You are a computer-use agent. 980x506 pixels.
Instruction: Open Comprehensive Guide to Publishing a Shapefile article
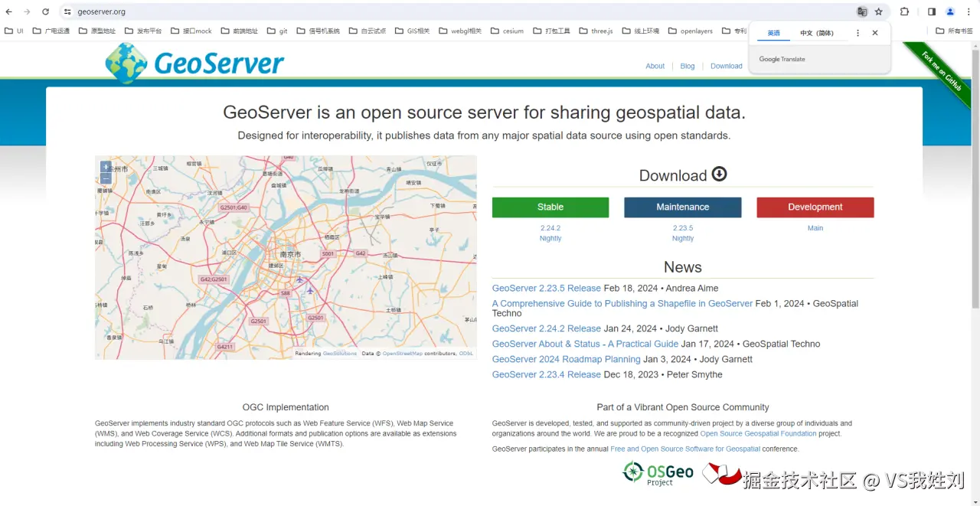pos(622,304)
